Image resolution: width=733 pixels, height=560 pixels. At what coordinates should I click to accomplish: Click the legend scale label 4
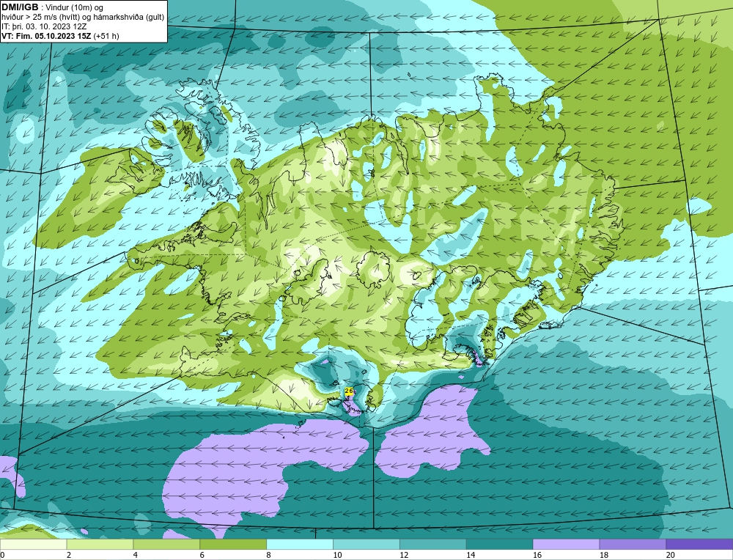135,555
